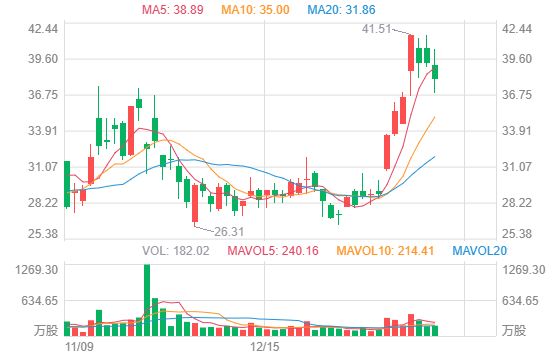560x360 pixels.
Task: Select the MAVOL5: 240.16 legend label
Action: tap(273, 250)
